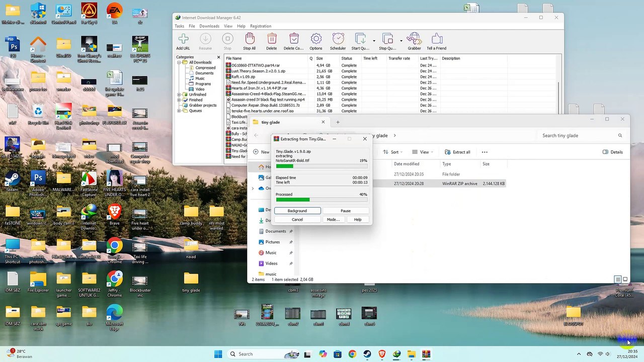Click Extract all in File Explorer toolbar
The width and height of the screenshot is (644, 362).
click(x=457, y=152)
